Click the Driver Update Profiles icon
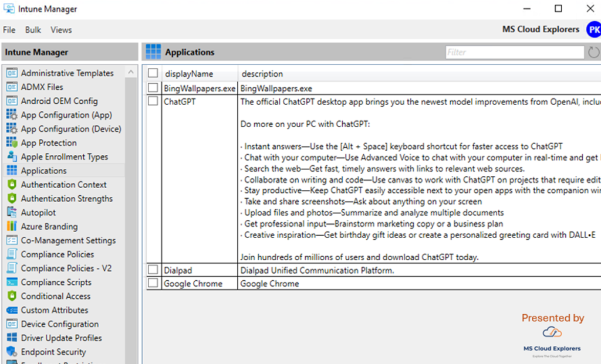This screenshot has width=601, height=364. [x=12, y=338]
